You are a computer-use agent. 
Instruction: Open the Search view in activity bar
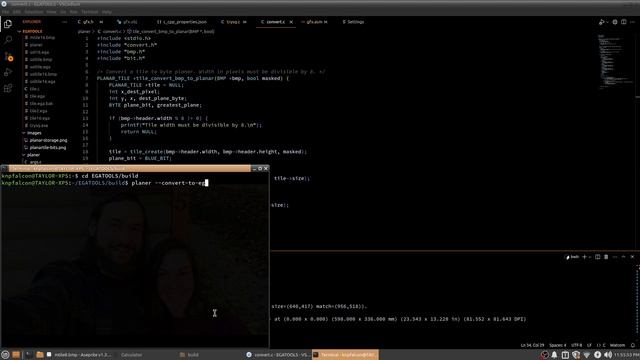click(8, 40)
